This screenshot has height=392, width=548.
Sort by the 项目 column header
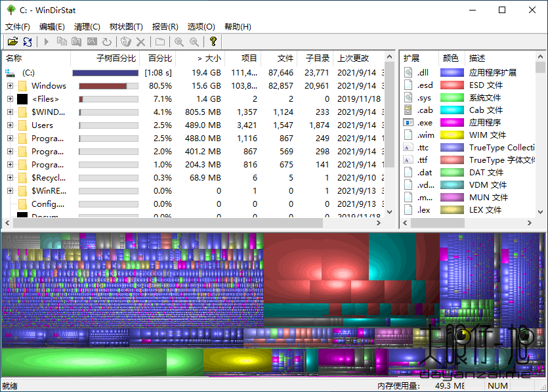[243, 58]
